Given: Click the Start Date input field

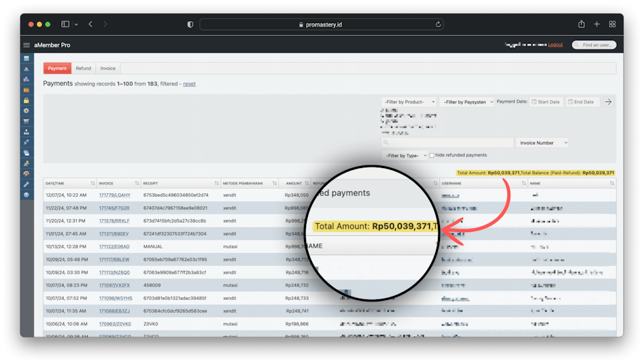Looking at the screenshot, I should click(x=546, y=102).
